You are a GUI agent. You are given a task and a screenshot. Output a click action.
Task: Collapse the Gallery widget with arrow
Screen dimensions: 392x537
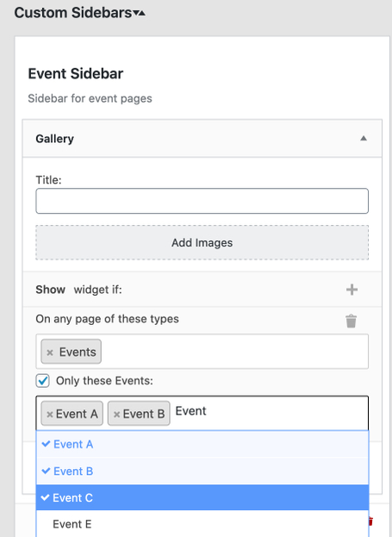[364, 139]
